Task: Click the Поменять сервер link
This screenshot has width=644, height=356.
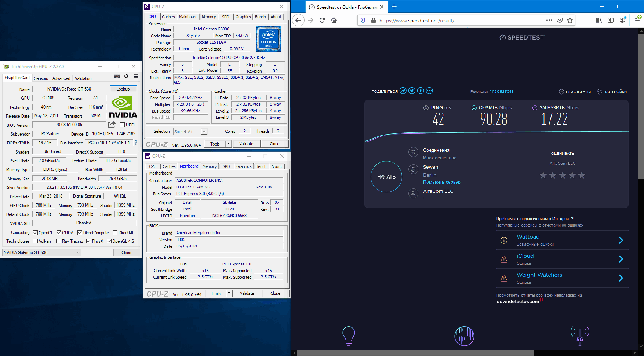Action: [x=442, y=182]
